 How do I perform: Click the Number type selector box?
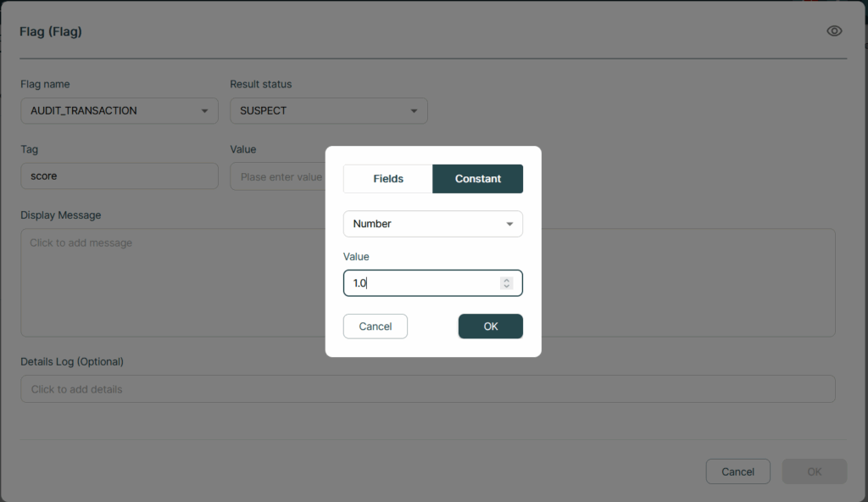click(x=433, y=224)
